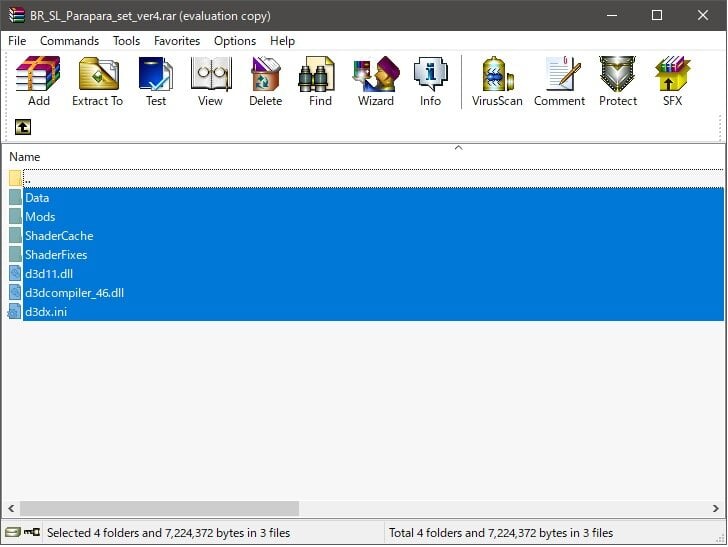Viewport: 728px width, 547px height.
Task: Click the Add archive toolbar icon
Action: tap(39, 82)
